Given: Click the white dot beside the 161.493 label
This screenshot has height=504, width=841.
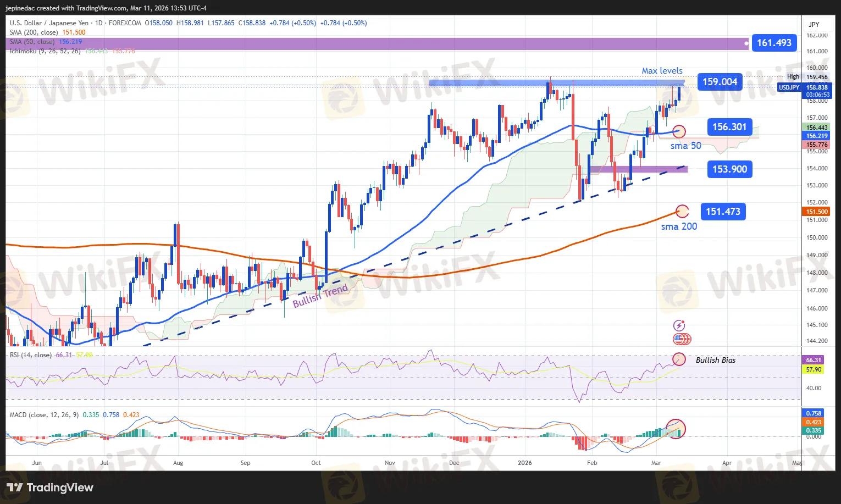Looking at the screenshot, I should [746, 43].
